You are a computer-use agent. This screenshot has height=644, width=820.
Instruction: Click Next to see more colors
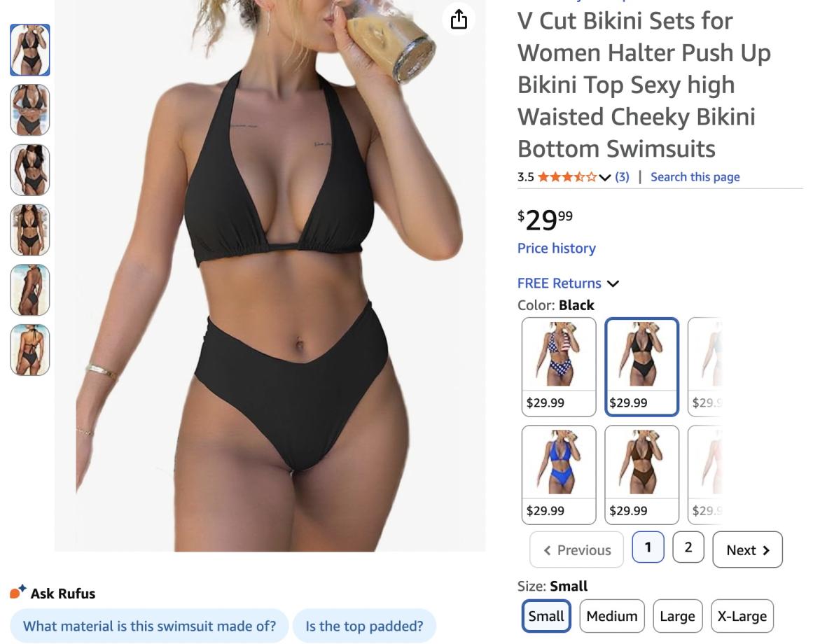pyautogui.click(x=747, y=549)
